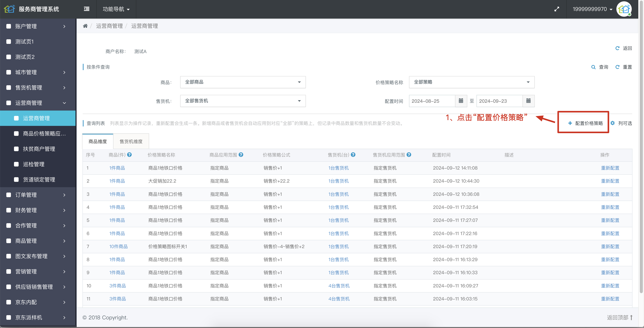Image resolution: width=644 pixels, height=328 pixels.
Task: Click the 服务商管理系统 logo icon
Action: click(10, 9)
